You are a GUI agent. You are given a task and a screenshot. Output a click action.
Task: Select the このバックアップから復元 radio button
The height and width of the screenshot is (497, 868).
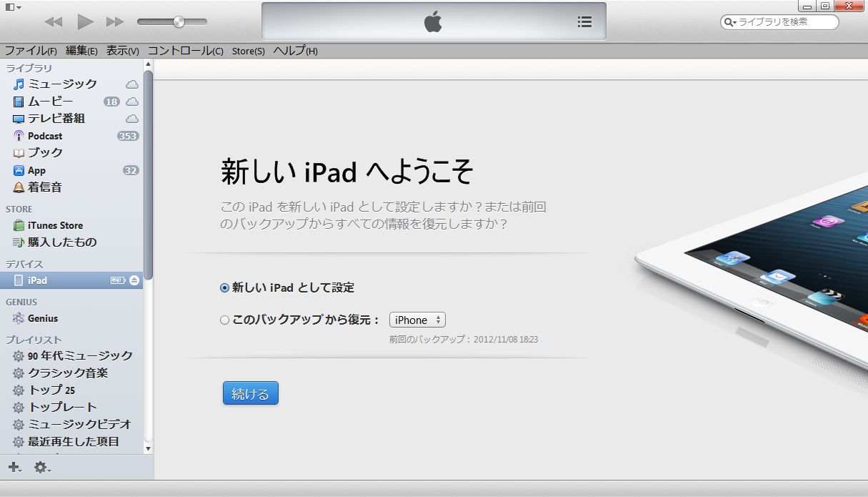(225, 320)
